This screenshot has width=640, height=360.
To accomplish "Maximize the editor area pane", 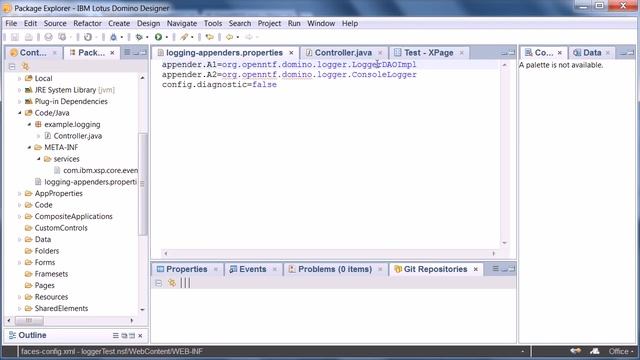I will pyautogui.click(x=512, y=53).
